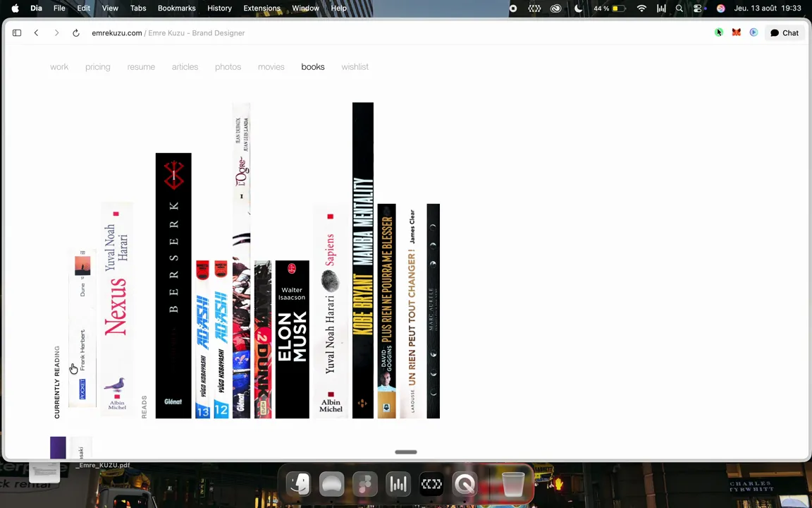
Task: Reload the page with refresh icon
Action: [76, 32]
